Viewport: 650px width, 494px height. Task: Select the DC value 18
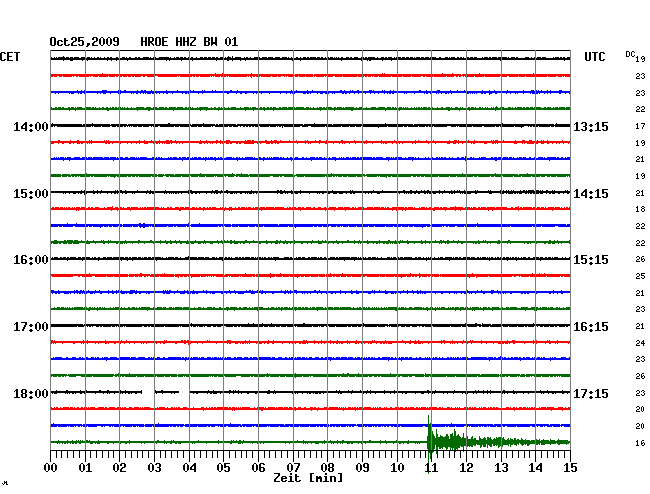(640, 209)
